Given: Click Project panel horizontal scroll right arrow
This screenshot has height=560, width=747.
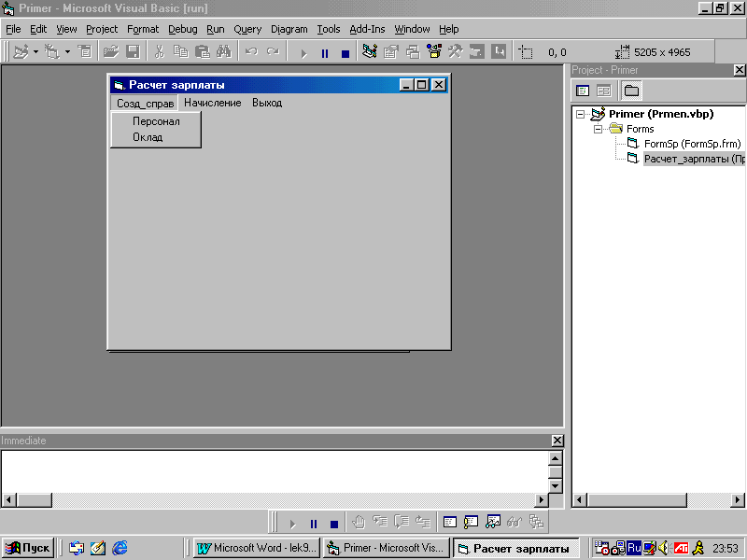Looking at the screenshot, I should [x=737, y=500].
